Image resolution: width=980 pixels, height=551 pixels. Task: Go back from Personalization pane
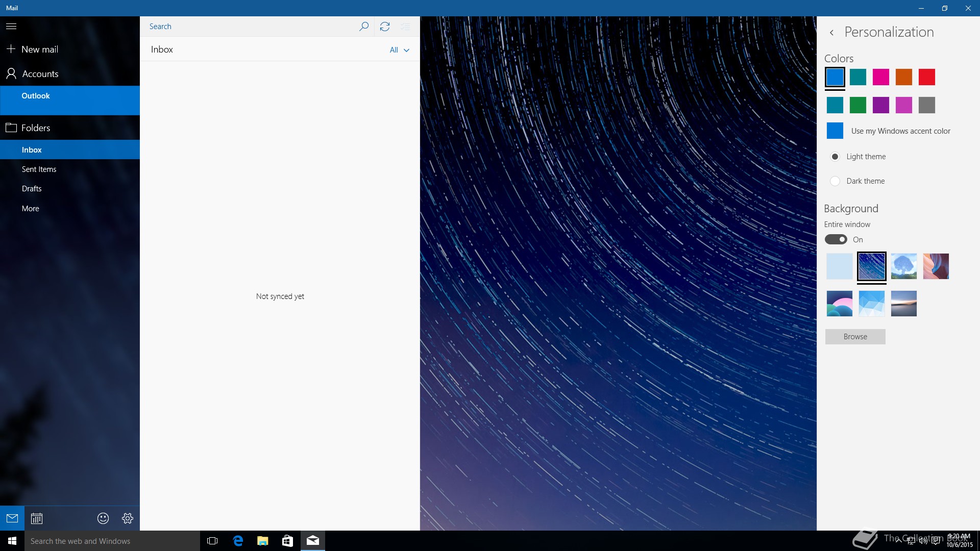pos(831,33)
